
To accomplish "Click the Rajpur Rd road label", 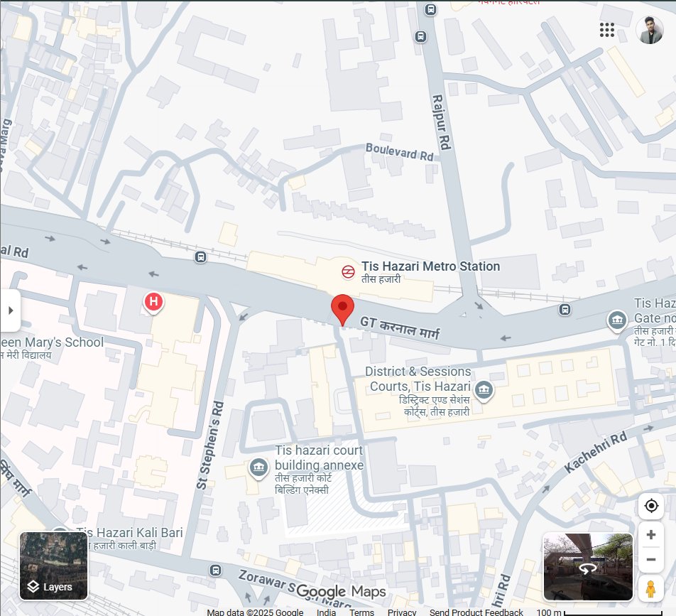I will coord(442,122).
